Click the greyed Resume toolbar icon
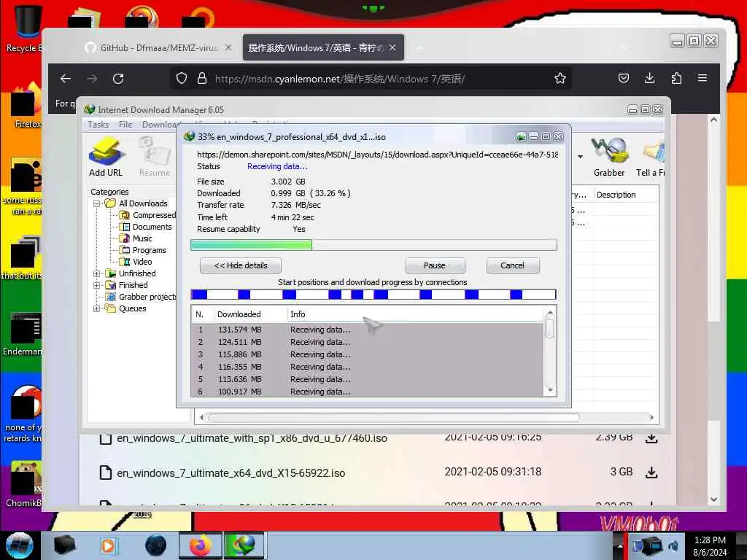747x560 pixels. 155,157
